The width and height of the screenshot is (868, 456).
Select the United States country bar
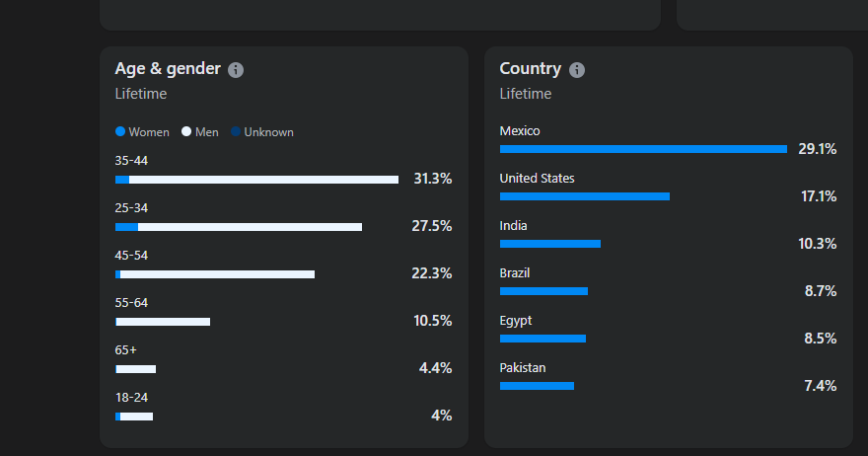585,196
